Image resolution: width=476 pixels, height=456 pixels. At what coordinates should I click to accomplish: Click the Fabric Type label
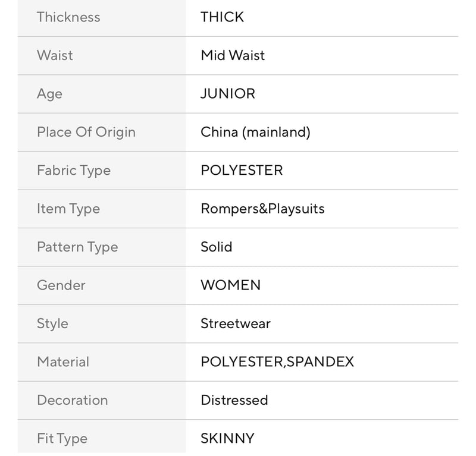coord(74,171)
